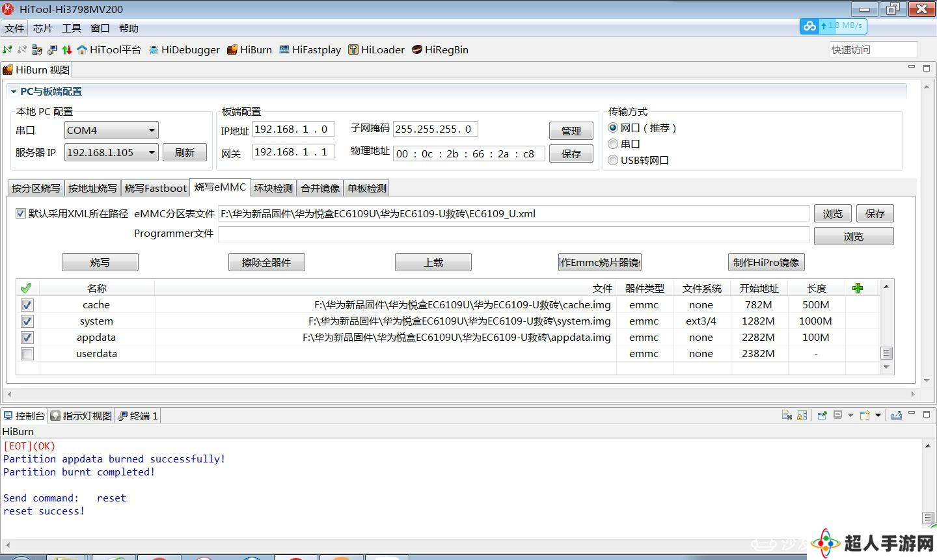
Task: Click 浏览 beside Programmer文件
Action: click(x=854, y=236)
